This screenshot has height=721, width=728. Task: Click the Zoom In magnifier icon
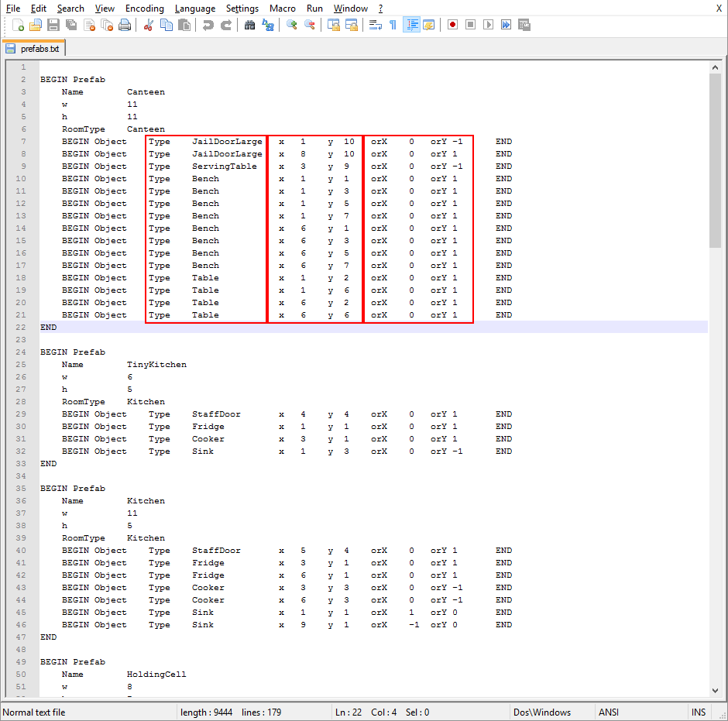(x=291, y=25)
